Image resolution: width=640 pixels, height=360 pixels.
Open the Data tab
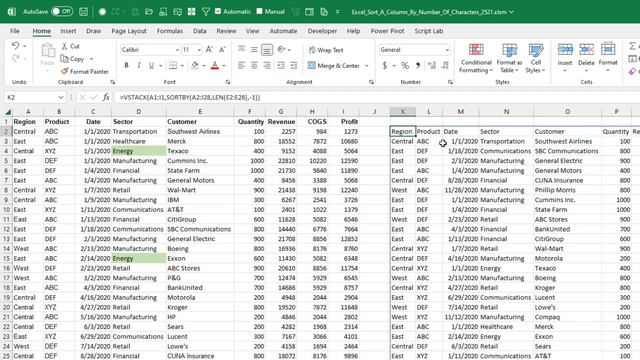[200, 31]
